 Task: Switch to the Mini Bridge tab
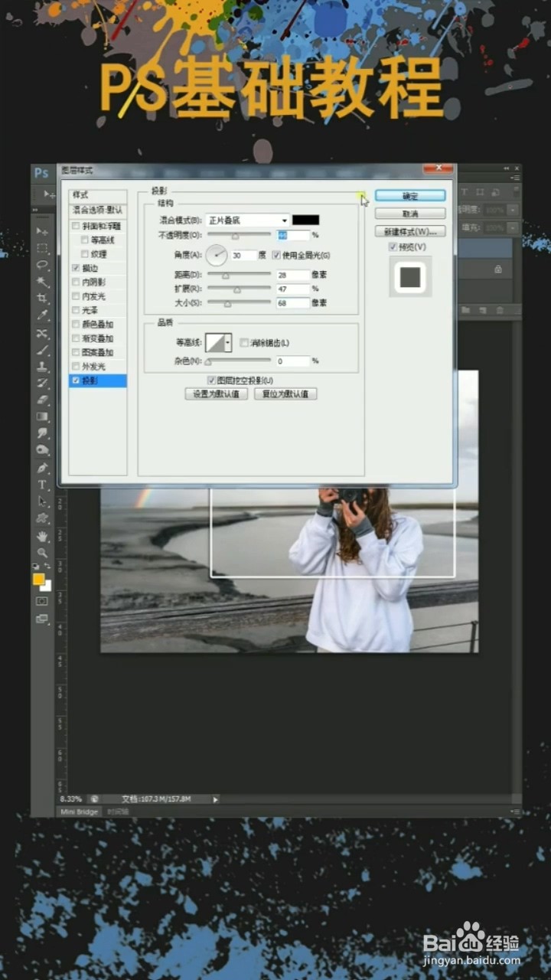(x=79, y=812)
